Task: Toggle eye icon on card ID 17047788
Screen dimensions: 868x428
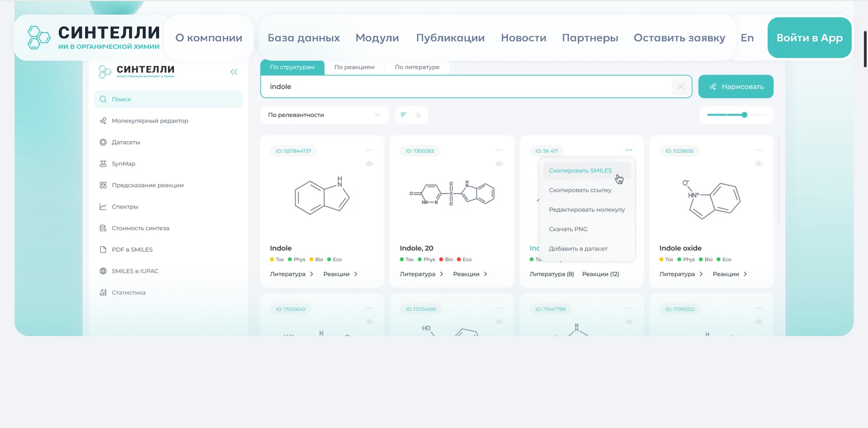Action: point(629,322)
